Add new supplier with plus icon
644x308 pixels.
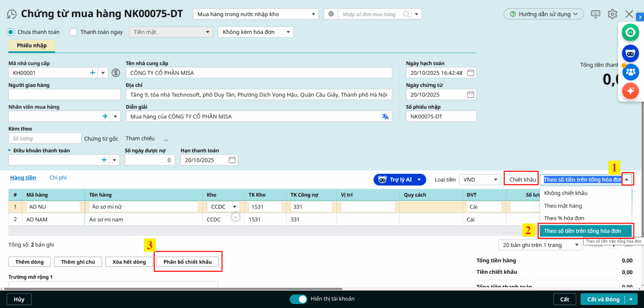(x=93, y=73)
